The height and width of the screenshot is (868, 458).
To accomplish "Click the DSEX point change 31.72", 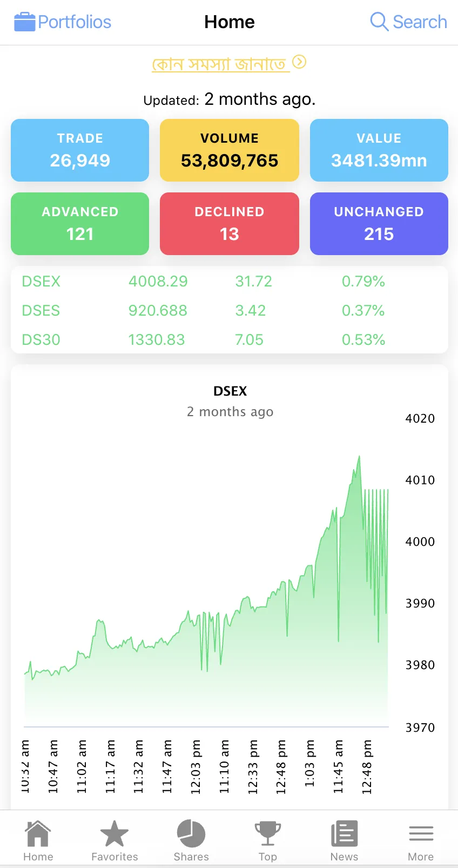I will point(254,282).
